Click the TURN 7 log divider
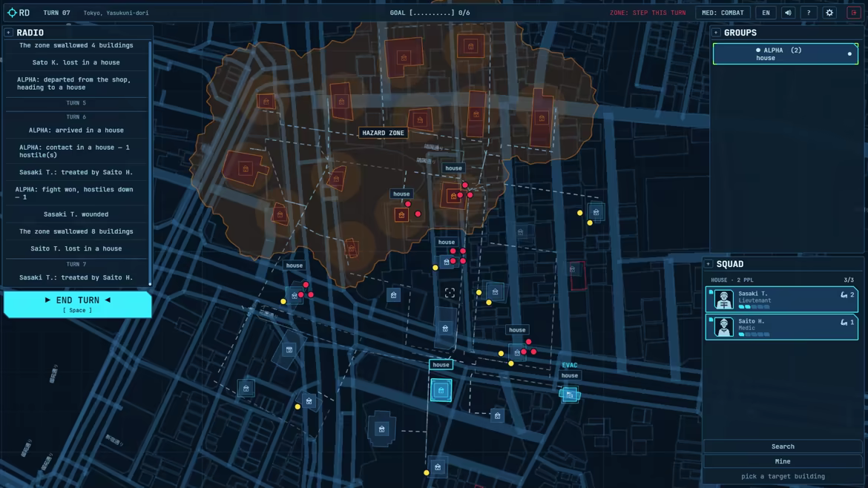The width and height of the screenshot is (868, 488). click(76, 265)
